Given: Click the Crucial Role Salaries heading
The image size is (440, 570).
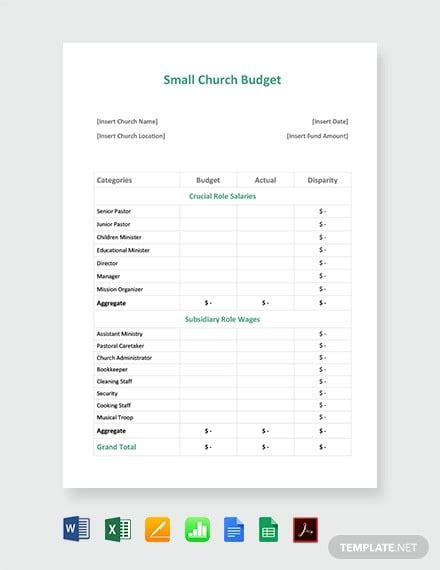Looking at the screenshot, I should click(222, 196).
